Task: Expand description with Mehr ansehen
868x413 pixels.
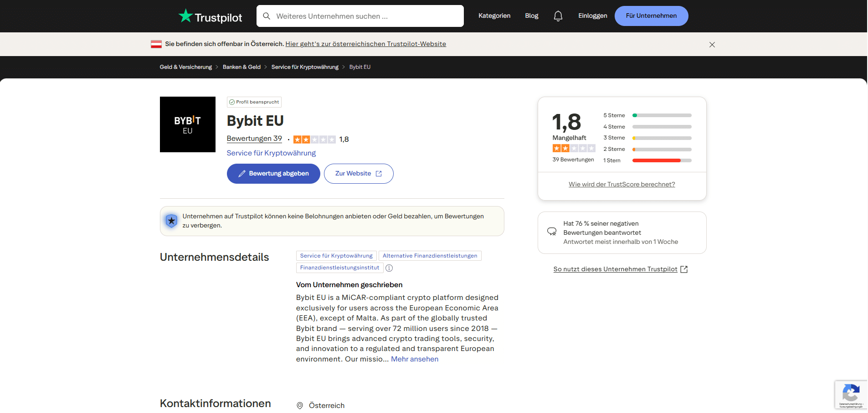Action: pos(415,359)
